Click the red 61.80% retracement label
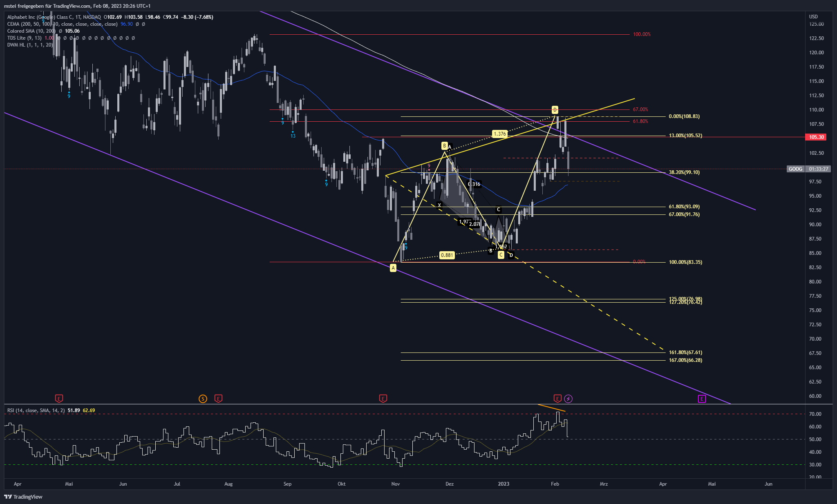 [x=640, y=121]
